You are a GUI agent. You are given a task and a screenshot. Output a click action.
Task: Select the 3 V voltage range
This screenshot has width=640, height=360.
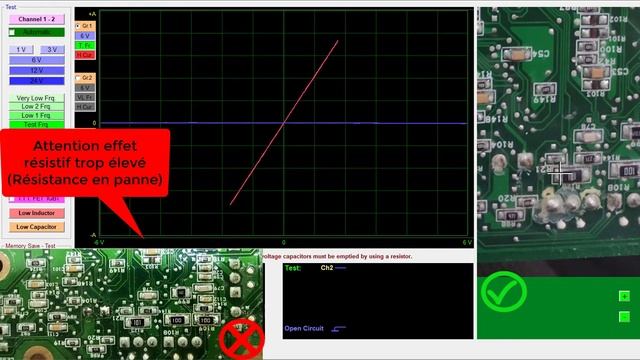click(x=52, y=49)
